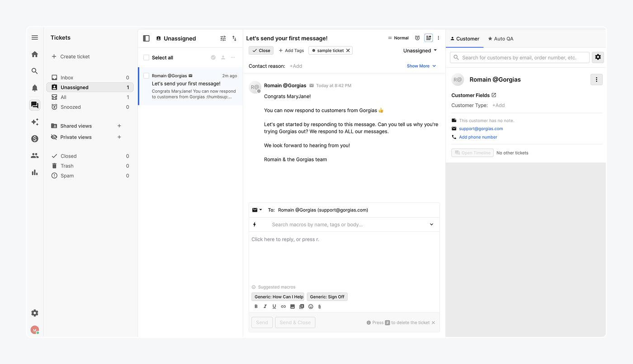Click the statistics bar-chart icon in sidebar
This screenshot has width=633, height=364.
point(34,172)
